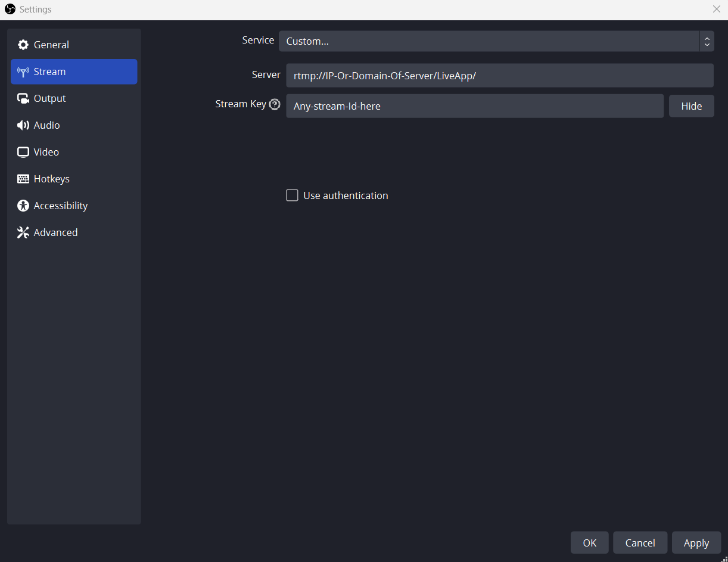This screenshot has width=728, height=562.
Task: Click the Output monitor icon
Action: pyautogui.click(x=23, y=99)
